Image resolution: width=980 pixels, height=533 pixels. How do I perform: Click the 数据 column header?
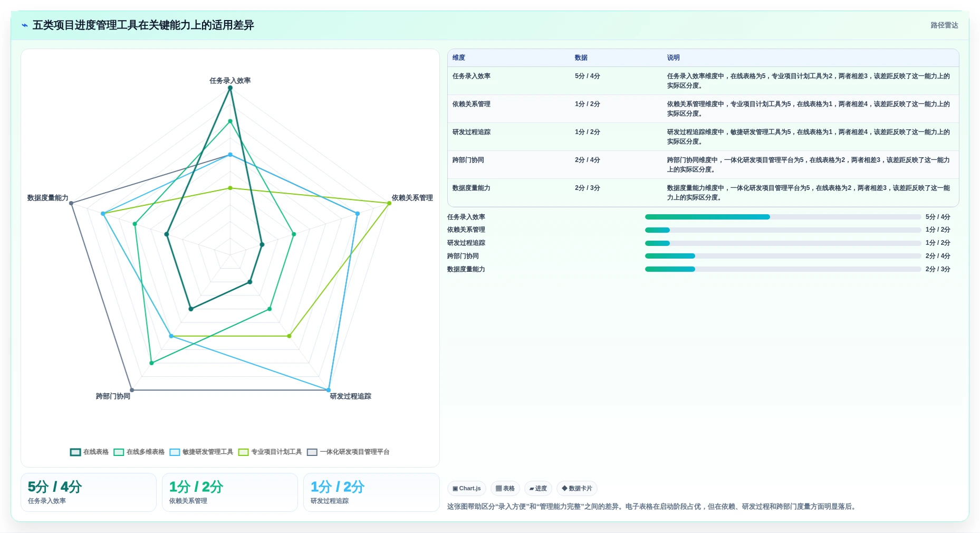581,58
